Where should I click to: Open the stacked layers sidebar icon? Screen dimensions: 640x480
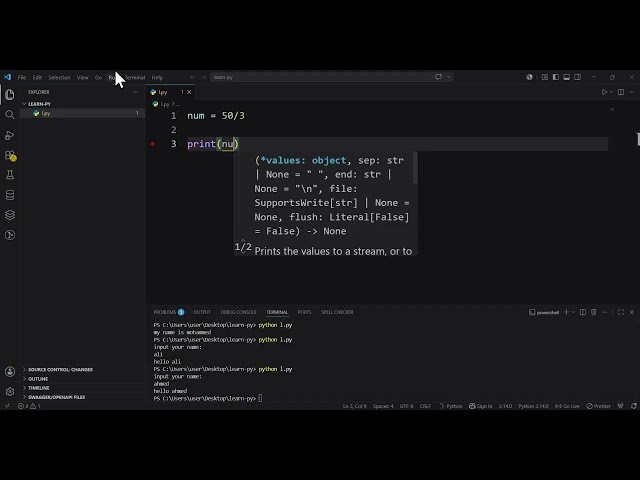point(10,215)
